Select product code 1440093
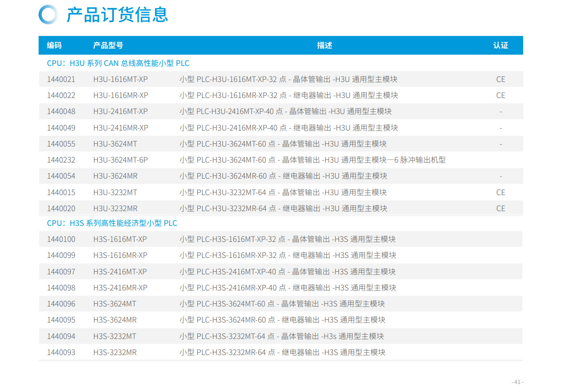Screen dimensions: 561x392 pos(61,352)
